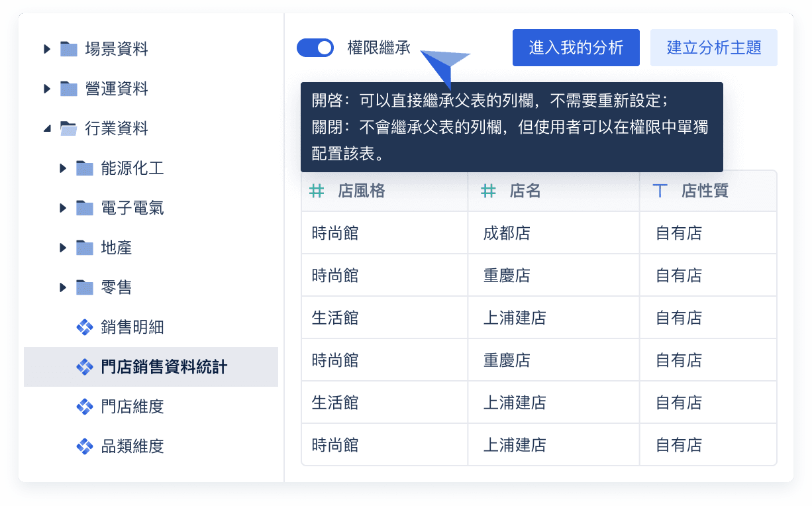Image resolution: width=812 pixels, height=506 pixels.
Task: Click the 品類維度 table icon
Action: click(x=85, y=446)
